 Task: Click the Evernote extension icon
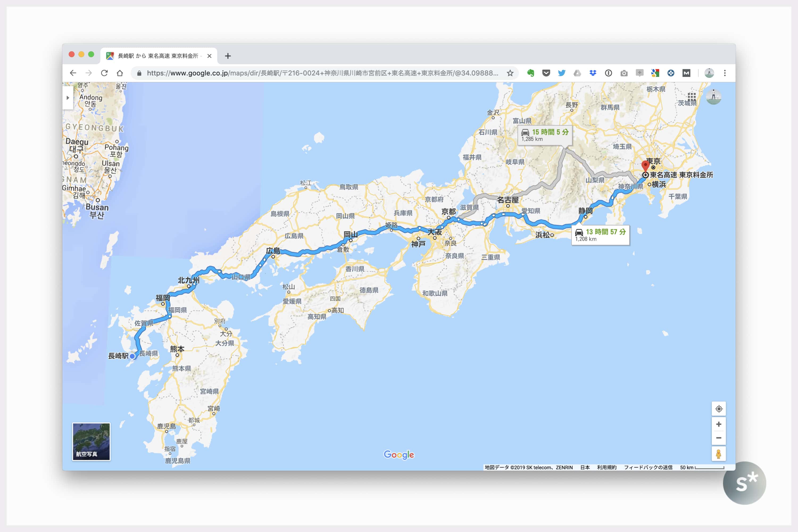[531, 73]
